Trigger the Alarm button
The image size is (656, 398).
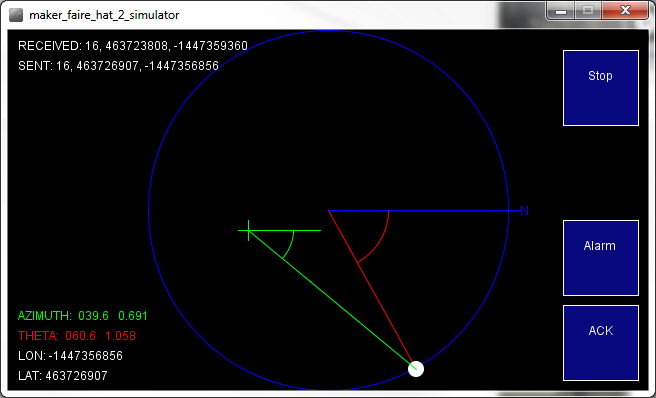(x=601, y=258)
